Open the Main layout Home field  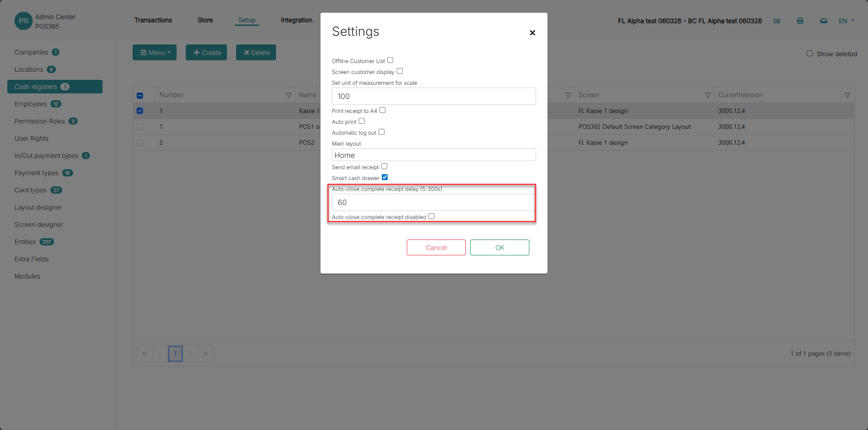(x=434, y=155)
